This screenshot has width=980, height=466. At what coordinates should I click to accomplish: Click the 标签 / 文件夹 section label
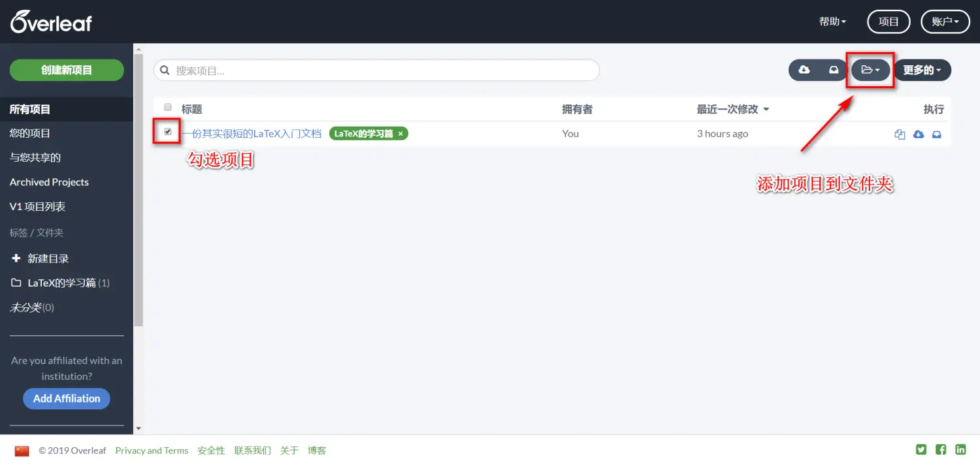tap(37, 232)
